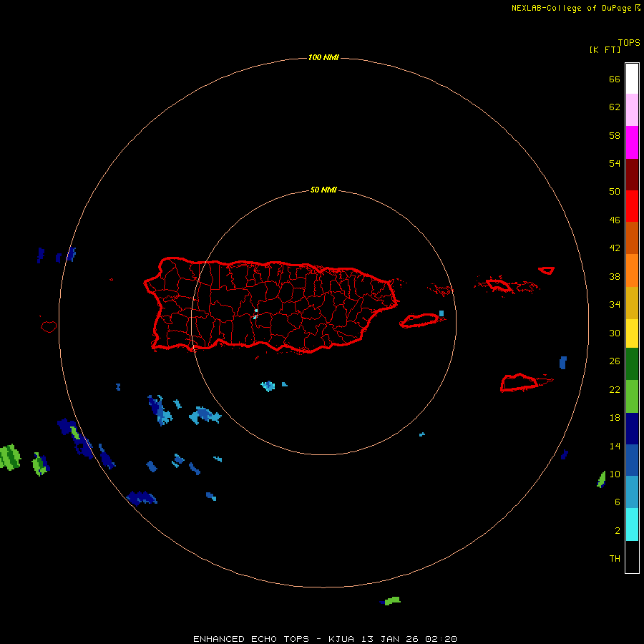Click the legend value 6
Screen dimensions: 644x644
[617, 502]
